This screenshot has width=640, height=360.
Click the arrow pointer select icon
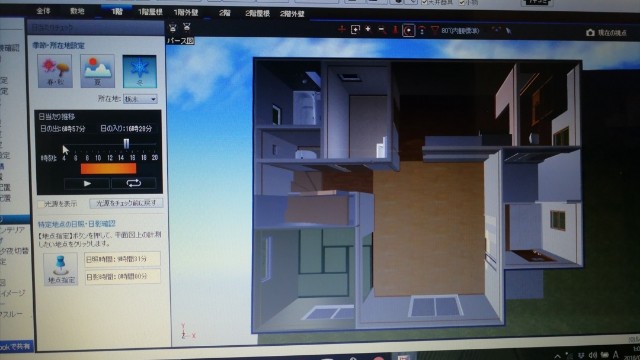coord(509,31)
